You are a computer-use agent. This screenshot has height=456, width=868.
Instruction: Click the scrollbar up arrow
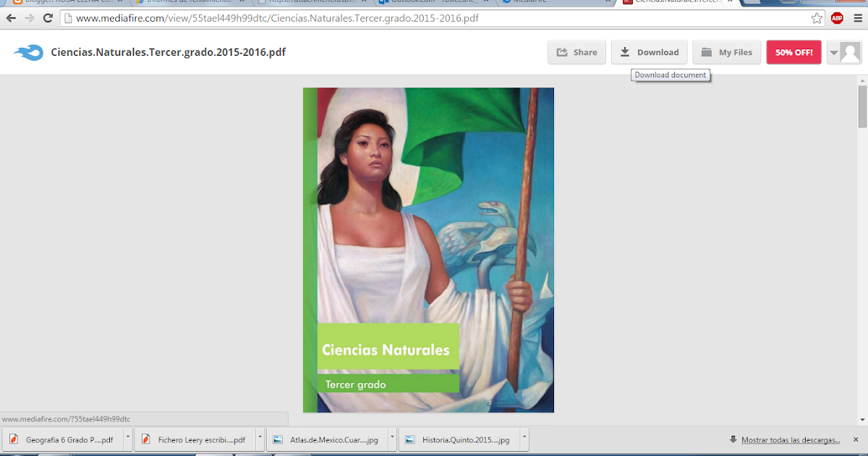coord(862,80)
